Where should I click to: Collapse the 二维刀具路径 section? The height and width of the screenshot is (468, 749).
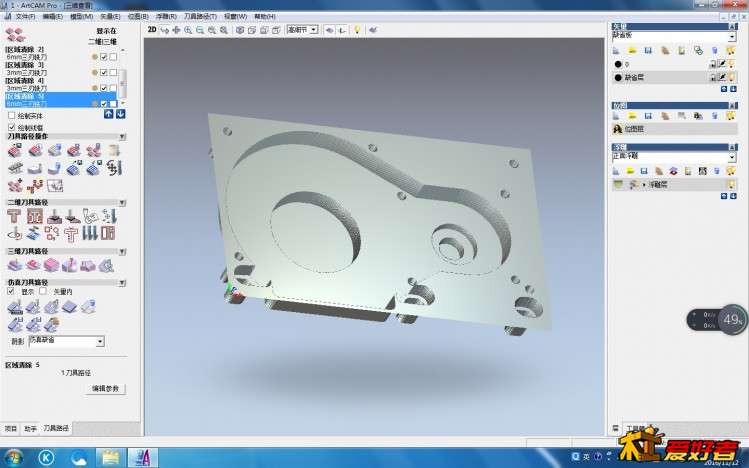click(122, 202)
